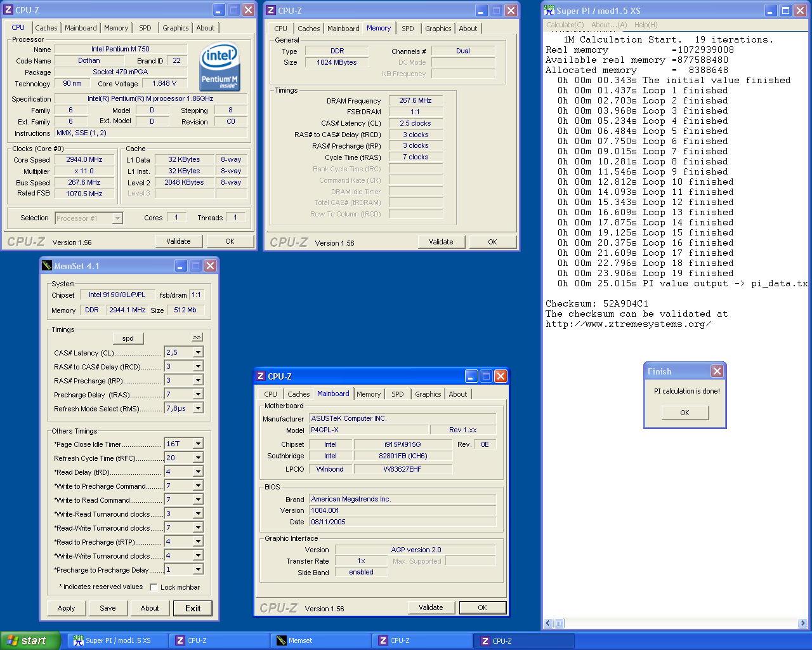Open Read Delay tRD dropdown
Viewport: 812px width, 650px height.
(198, 472)
